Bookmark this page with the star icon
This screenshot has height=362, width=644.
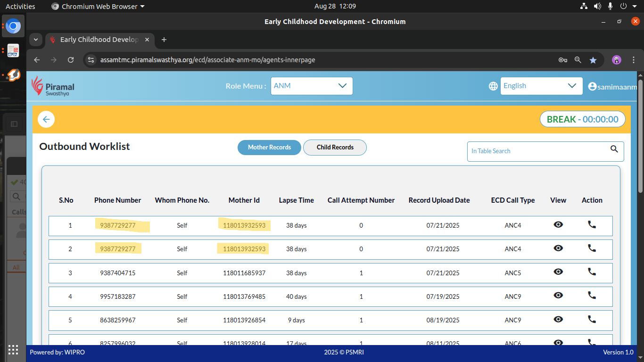(593, 60)
